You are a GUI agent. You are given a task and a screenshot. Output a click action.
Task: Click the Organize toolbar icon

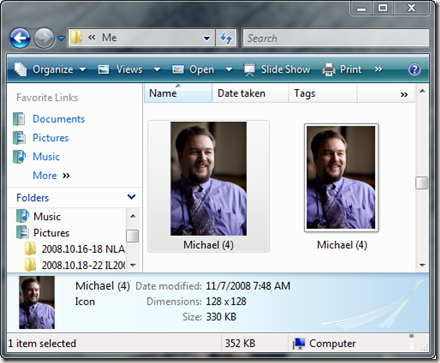click(21, 69)
